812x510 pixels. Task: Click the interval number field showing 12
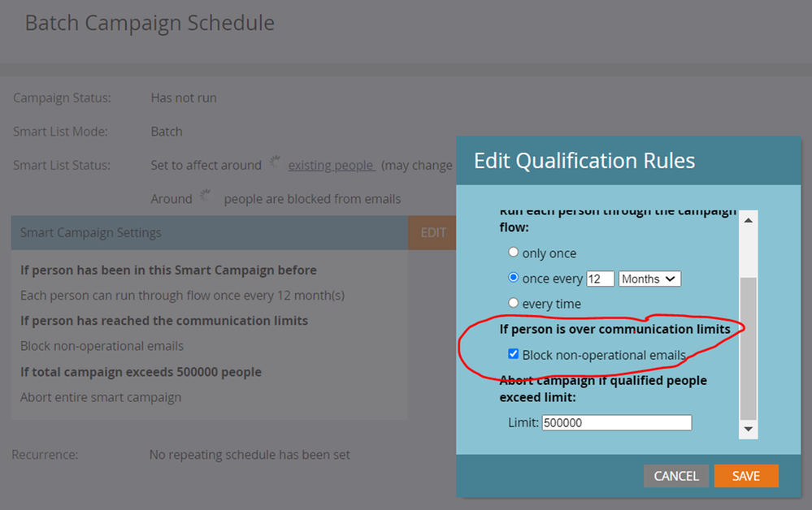point(600,279)
